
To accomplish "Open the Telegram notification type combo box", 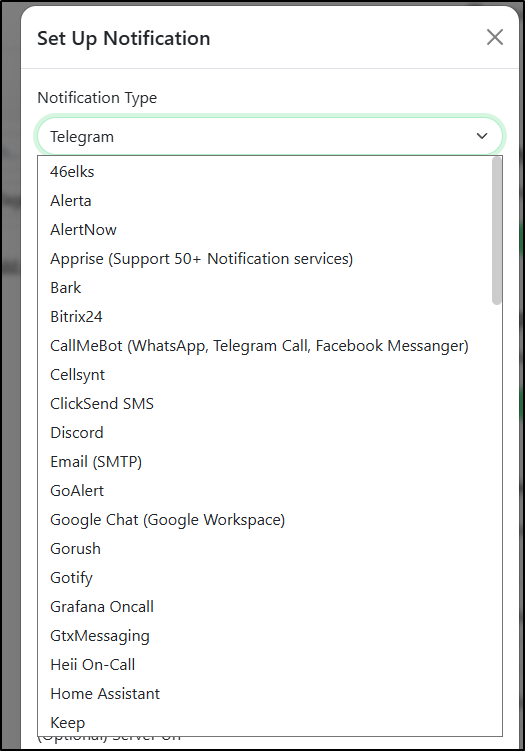I will pos(270,136).
